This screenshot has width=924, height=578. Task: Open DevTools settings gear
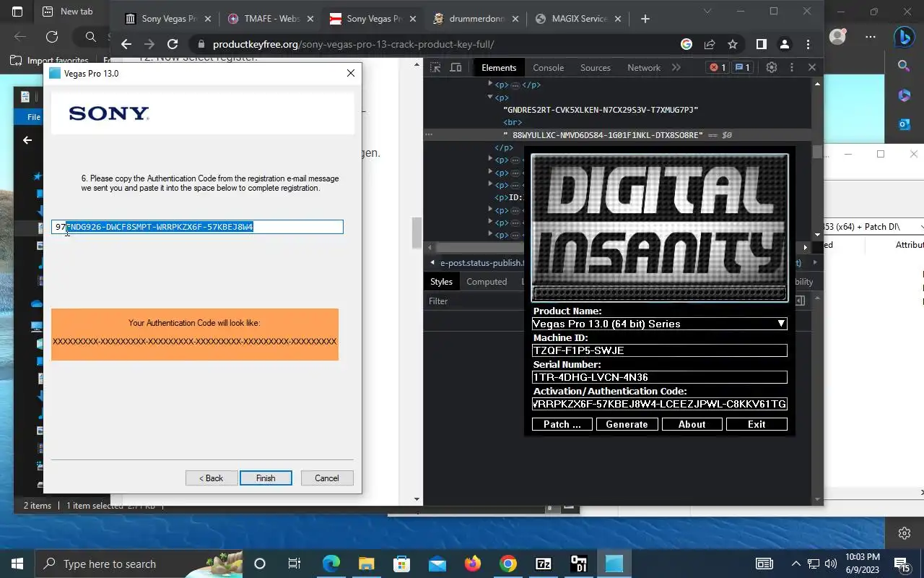772,67
